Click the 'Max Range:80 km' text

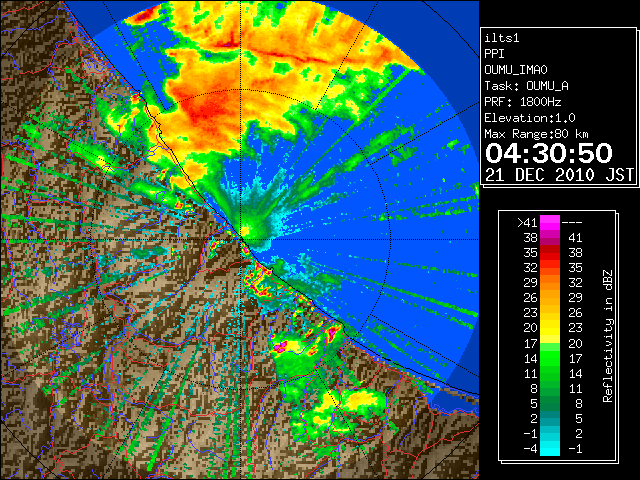click(x=536, y=134)
